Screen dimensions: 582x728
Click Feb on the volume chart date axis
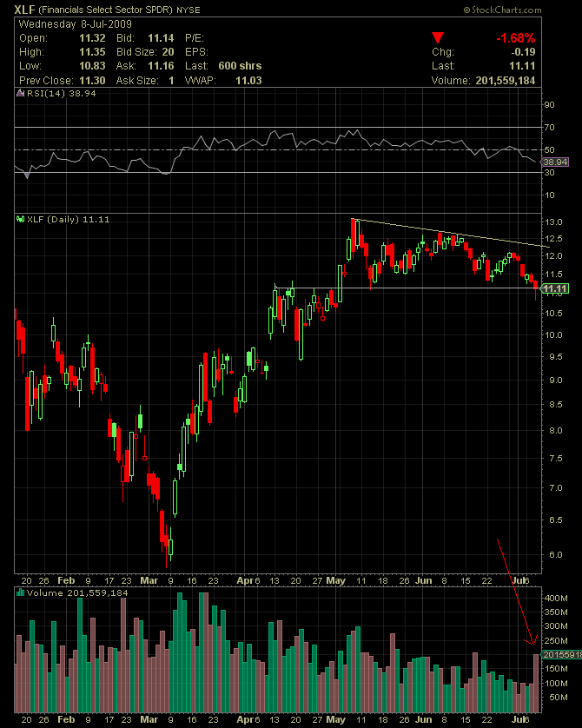66,719
